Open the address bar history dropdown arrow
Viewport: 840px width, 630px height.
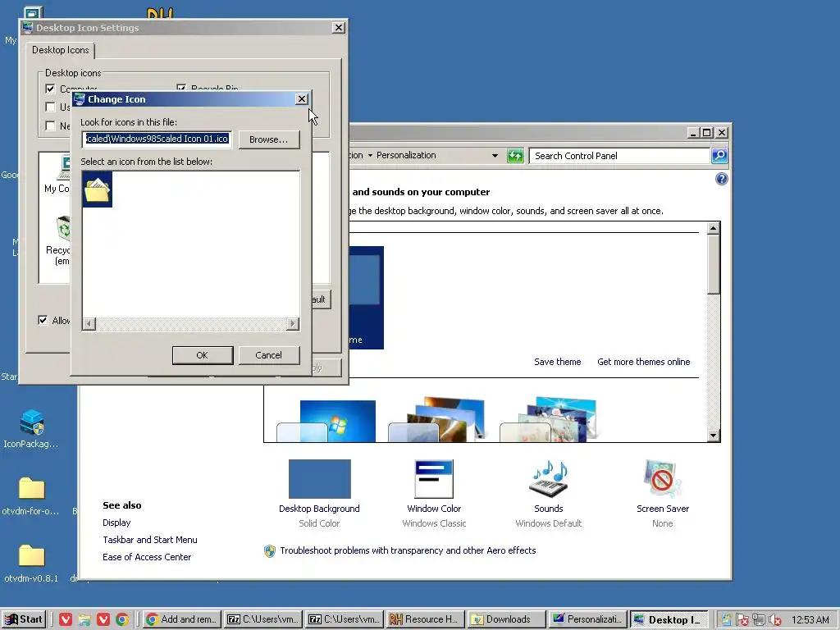[495, 156]
